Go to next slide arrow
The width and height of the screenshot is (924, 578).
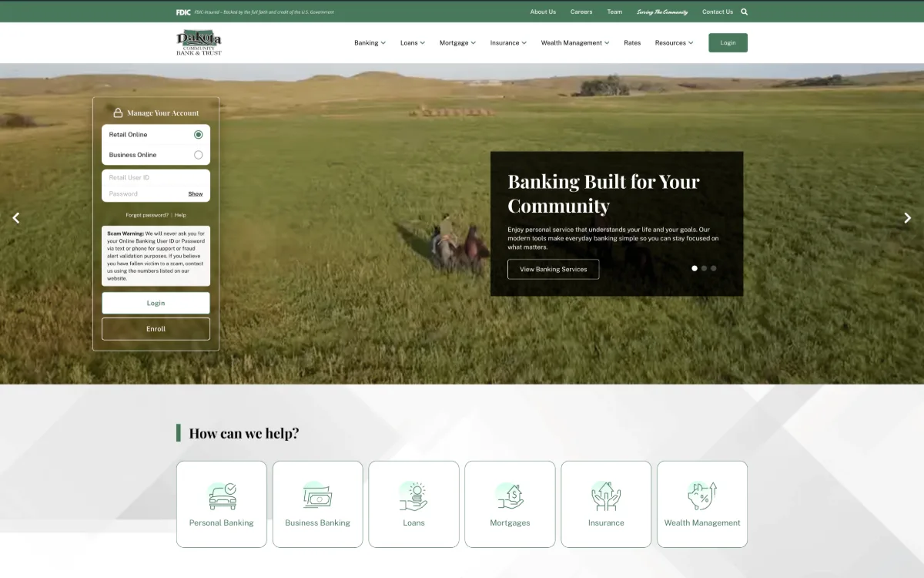tap(907, 218)
